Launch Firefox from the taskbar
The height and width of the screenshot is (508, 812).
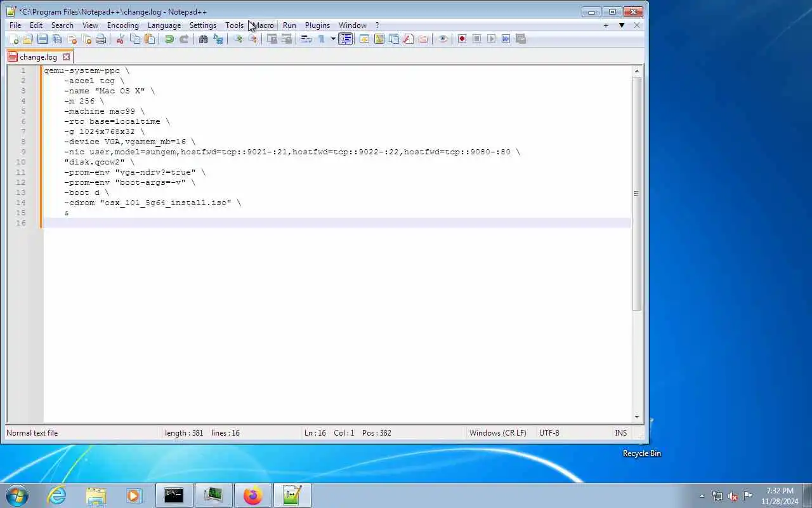pos(252,495)
